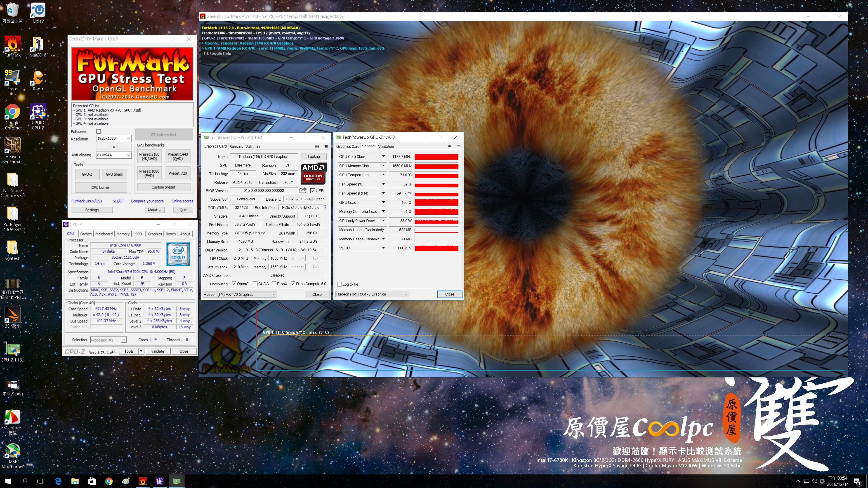
Task: Open the Action Center notification icon
Action: tap(857, 481)
